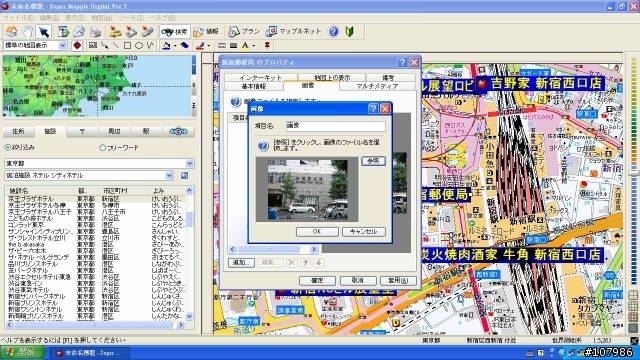Switch to the 〒 postal code tab
Image resolution: width=640 pixels, height=360 pixels.
[x=82, y=131]
